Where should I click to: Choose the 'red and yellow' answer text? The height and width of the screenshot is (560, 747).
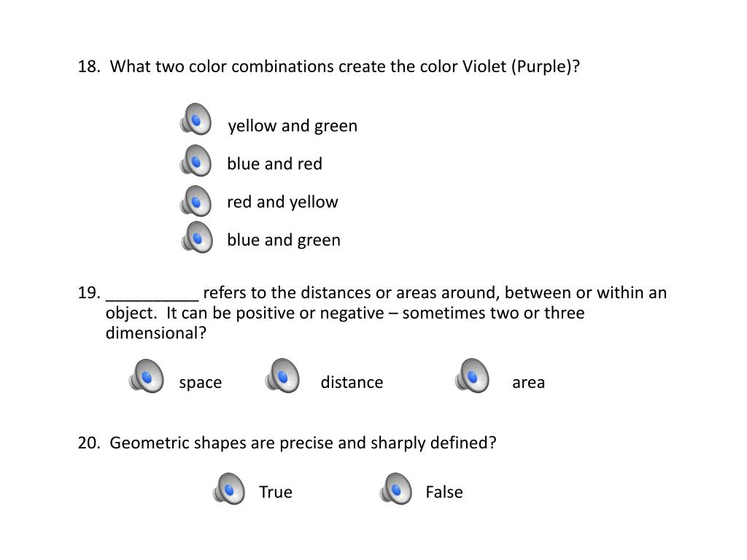click(x=282, y=203)
